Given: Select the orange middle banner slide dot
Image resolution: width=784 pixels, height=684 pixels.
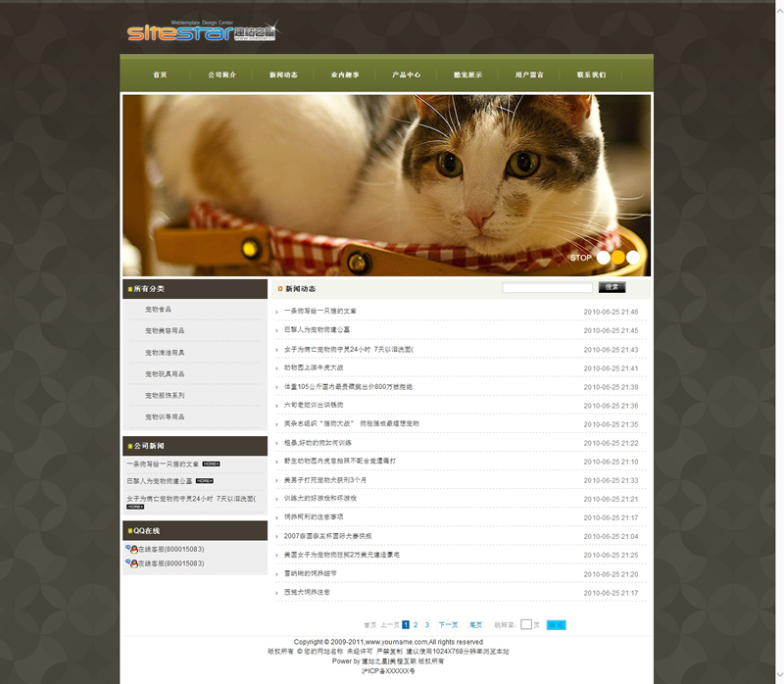Looking at the screenshot, I should click(x=618, y=258).
